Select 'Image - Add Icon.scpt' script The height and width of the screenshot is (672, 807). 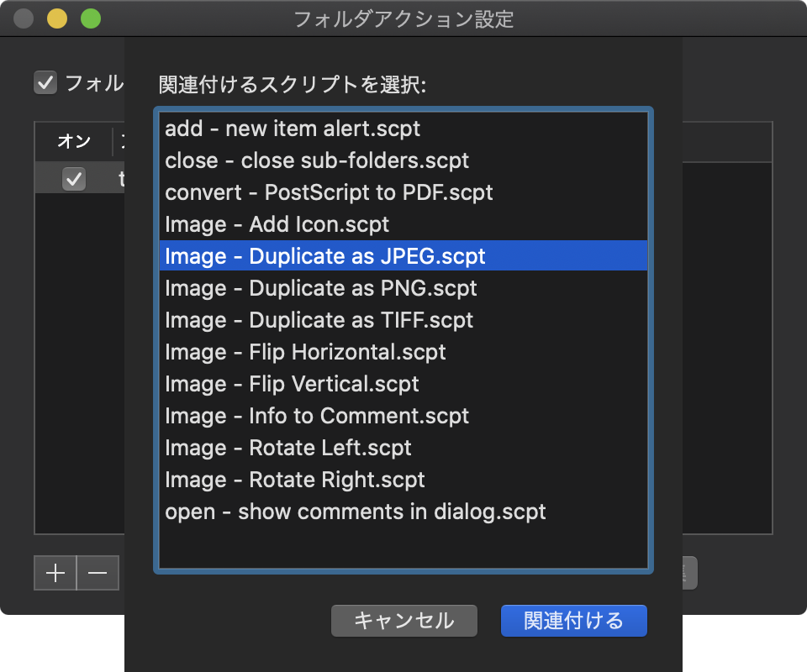(x=277, y=224)
